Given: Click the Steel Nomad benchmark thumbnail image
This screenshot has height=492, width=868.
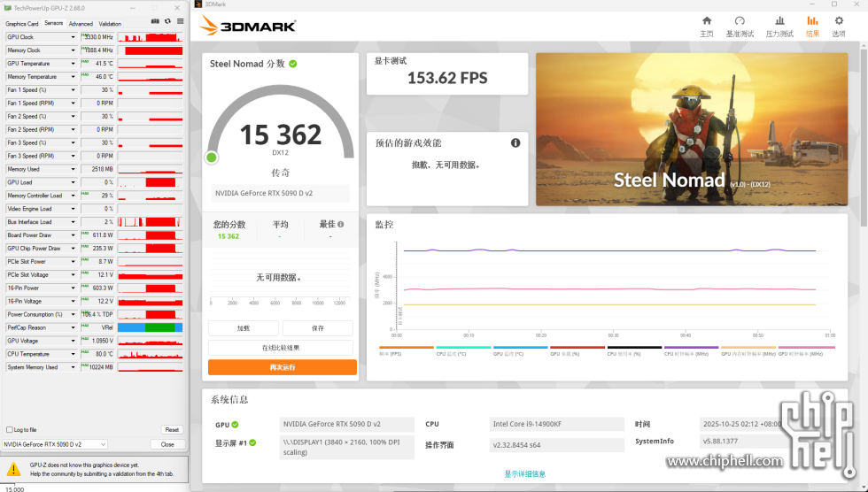Looking at the screenshot, I should click(x=691, y=129).
